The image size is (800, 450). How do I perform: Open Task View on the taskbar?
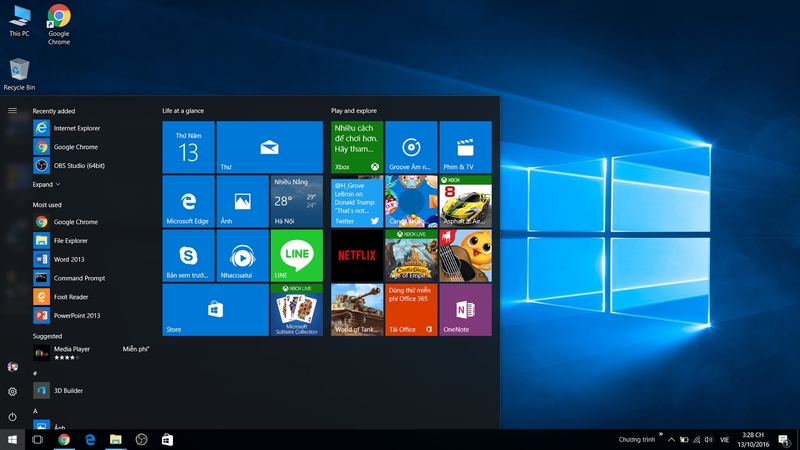tap(38, 439)
